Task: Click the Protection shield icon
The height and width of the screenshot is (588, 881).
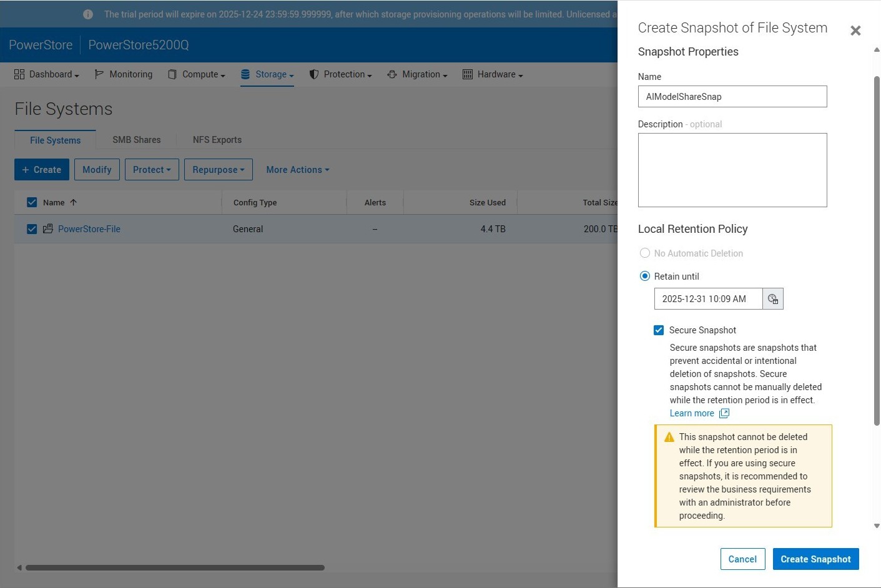Action: tap(314, 74)
